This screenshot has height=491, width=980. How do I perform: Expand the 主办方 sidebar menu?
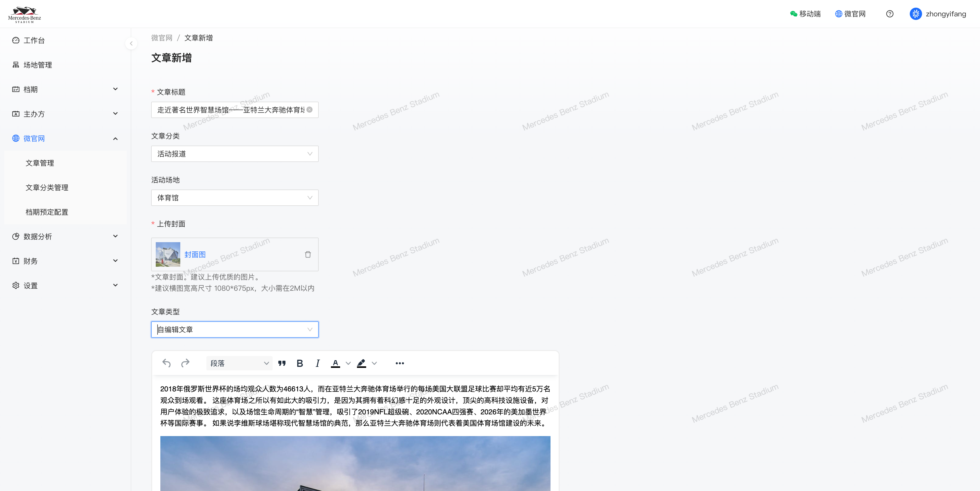point(65,114)
